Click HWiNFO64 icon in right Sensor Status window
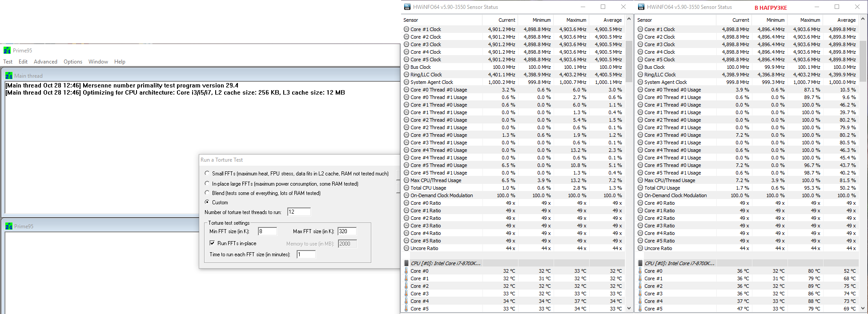868x314 pixels. (x=641, y=7)
